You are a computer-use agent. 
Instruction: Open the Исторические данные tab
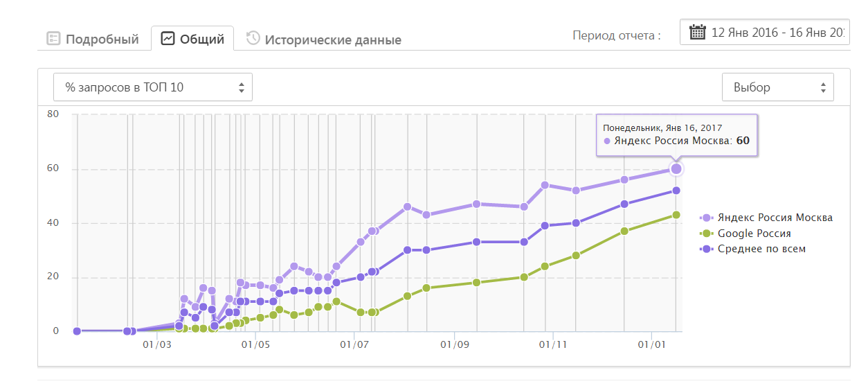pyautogui.click(x=332, y=40)
